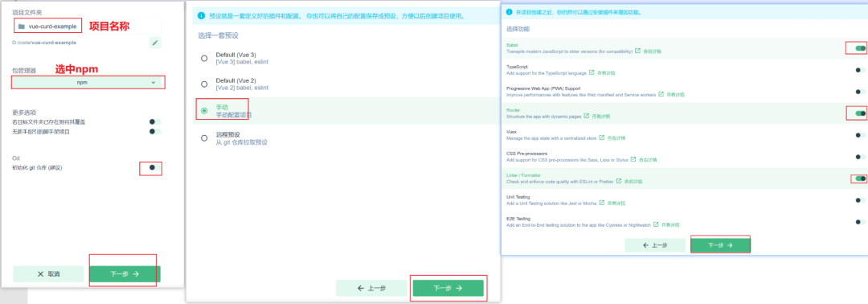Open 查看详情 link for Babel
This screenshot has height=304, width=868.
[x=652, y=51]
